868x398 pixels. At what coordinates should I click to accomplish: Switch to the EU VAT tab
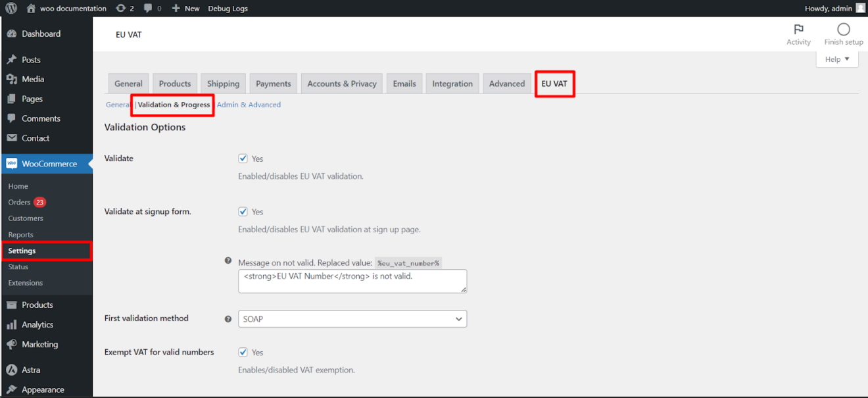click(554, 83)
